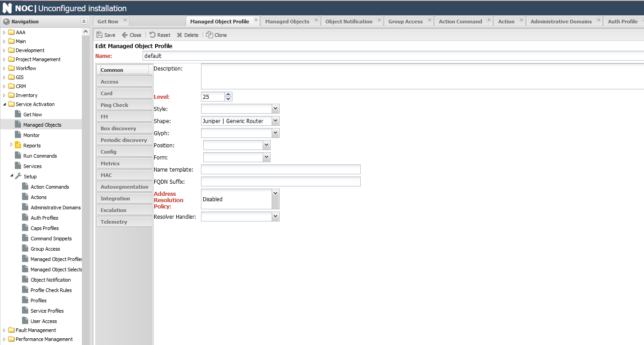This screenshot has height=345, width=644.
Task: Collapse the Setup node
Action: pyautogui.click(x=12, y=176)
